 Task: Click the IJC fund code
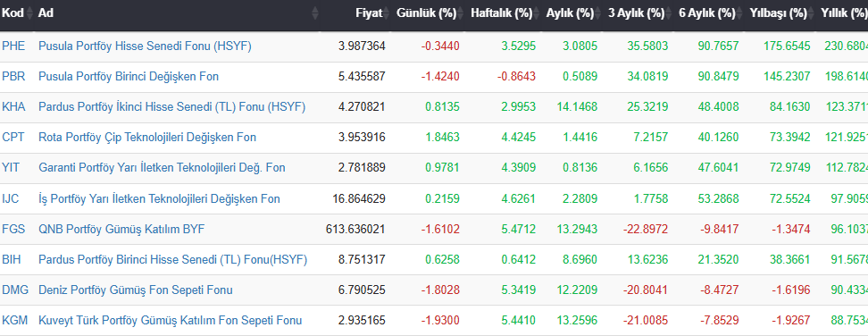pos(11,198)
